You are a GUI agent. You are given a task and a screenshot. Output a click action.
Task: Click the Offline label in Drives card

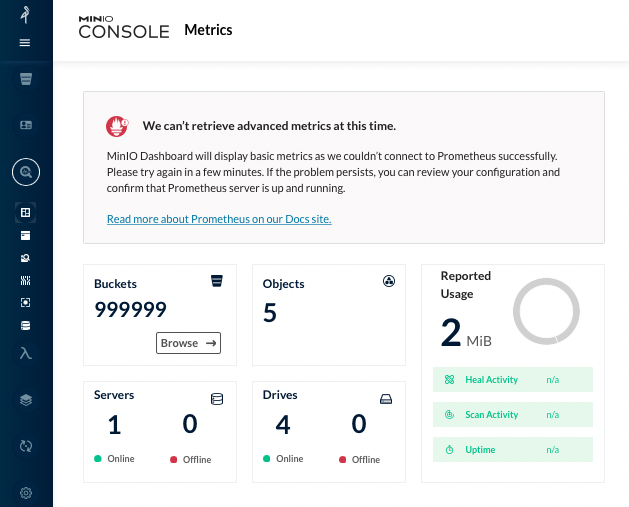click(366, 460)
